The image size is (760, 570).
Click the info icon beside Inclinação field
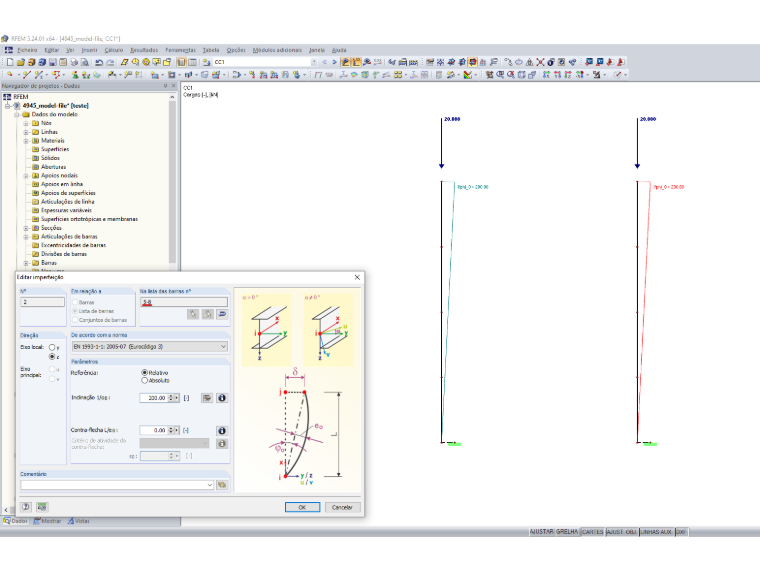click(222, 398)
